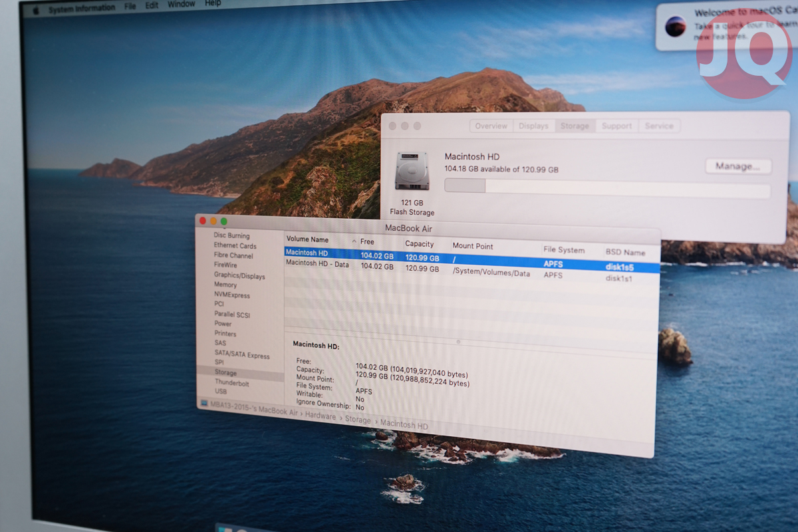Click the Manage... button
Image resolution: width=798 pixels, height=532 pixels.
coord(738,166)
